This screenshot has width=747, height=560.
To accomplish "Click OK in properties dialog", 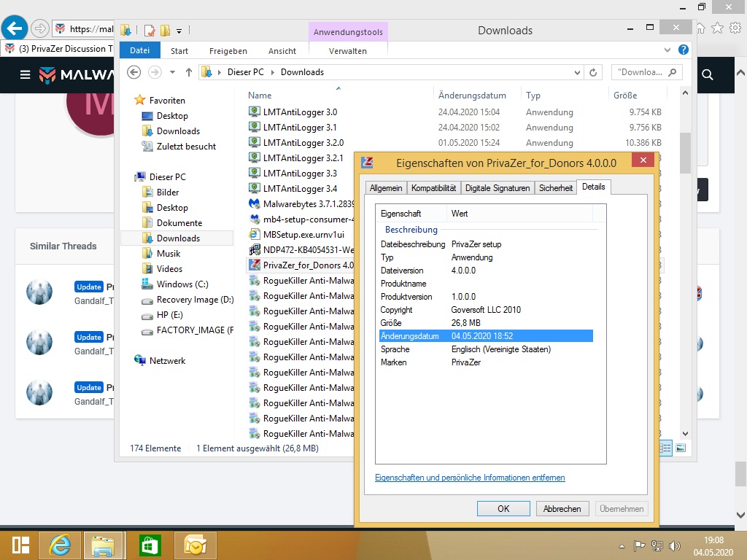I will tap(503, 508).
